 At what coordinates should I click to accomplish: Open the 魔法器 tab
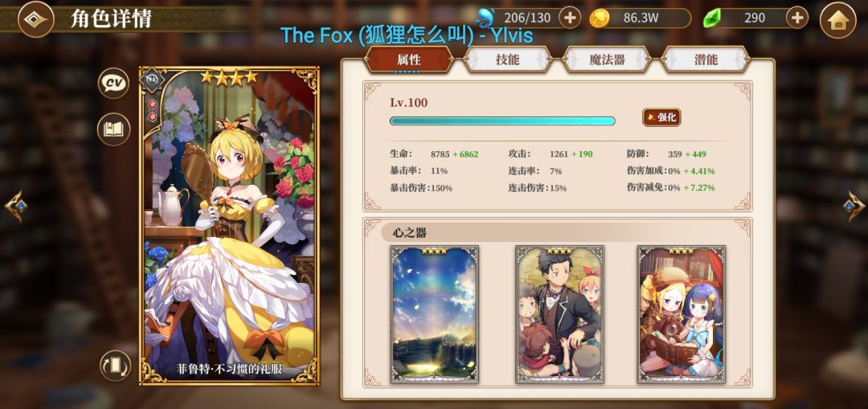pos(607,59)
